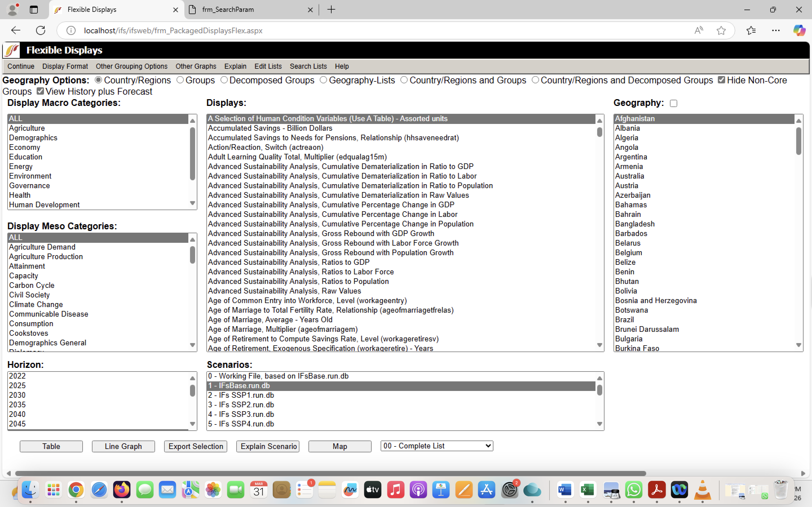
Task: Open the Copilot sidebar icon
Action: 799,30
